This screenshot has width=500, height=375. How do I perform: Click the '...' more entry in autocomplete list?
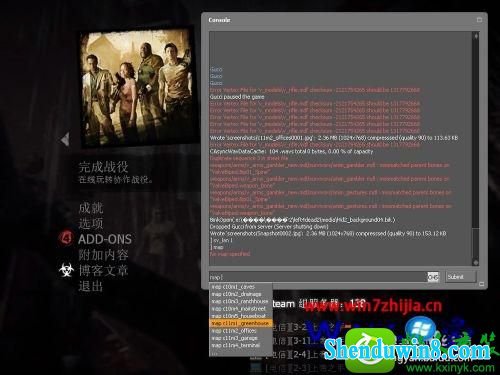point(241,353)
